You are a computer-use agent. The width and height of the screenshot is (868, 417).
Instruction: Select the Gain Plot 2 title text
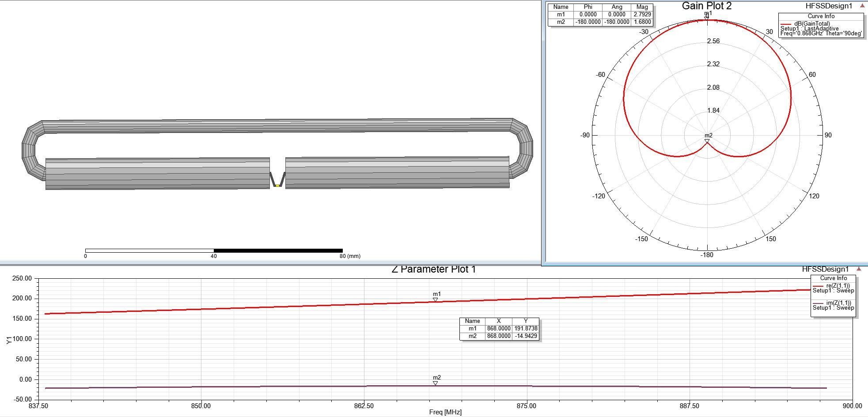pos(707,6)
